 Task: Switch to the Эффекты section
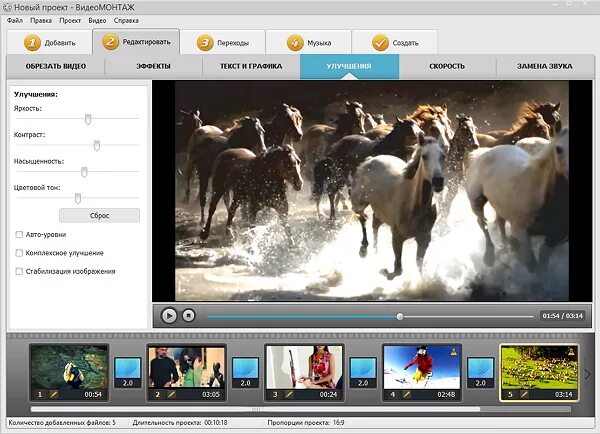click(153, 66)
